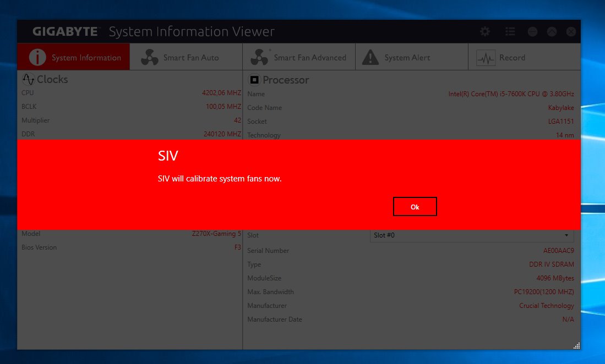Click the Clocks waveform icon

click(x=28, y=80)
